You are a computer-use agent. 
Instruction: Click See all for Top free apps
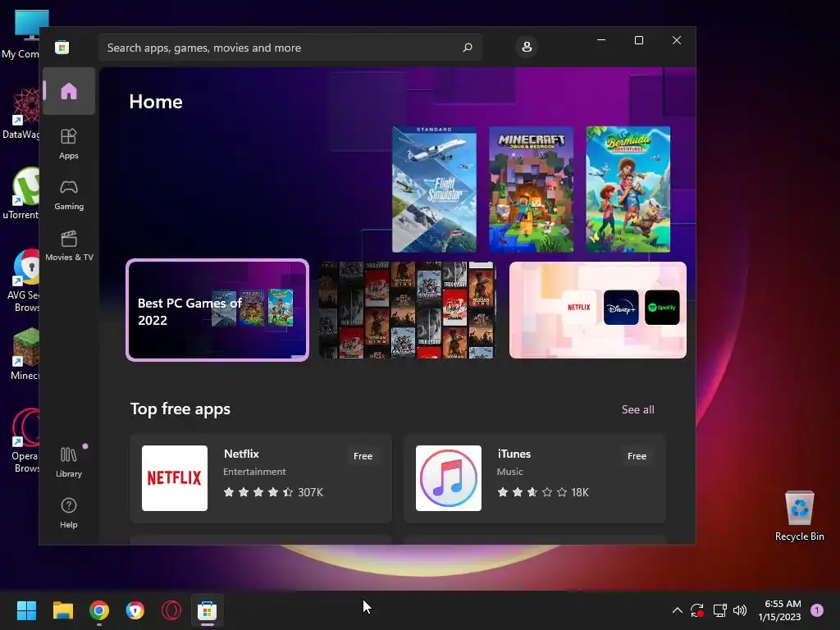(637, 409)
